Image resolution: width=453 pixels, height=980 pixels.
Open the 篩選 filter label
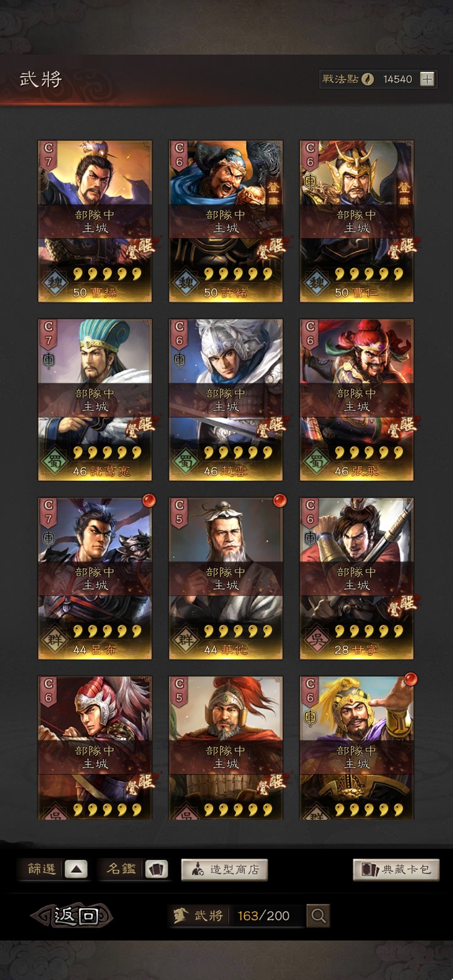(x=42, y=869)
